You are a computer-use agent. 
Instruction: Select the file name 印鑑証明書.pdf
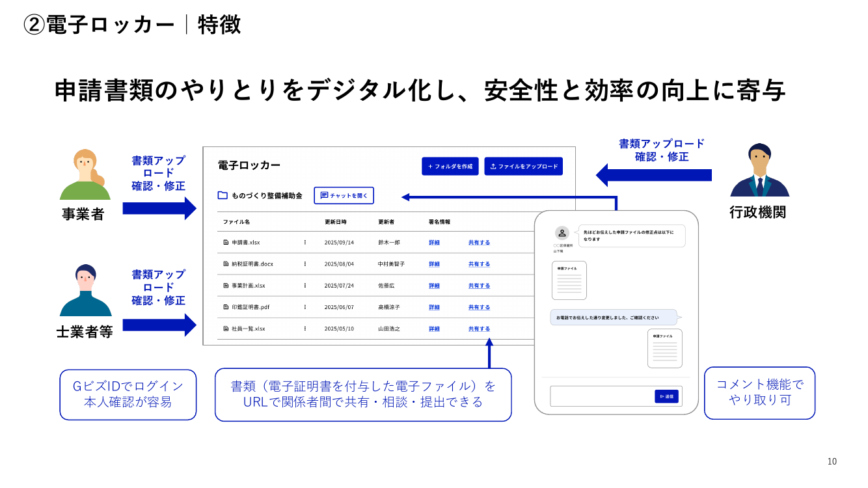pyautogui.click(x=251, y=307)
